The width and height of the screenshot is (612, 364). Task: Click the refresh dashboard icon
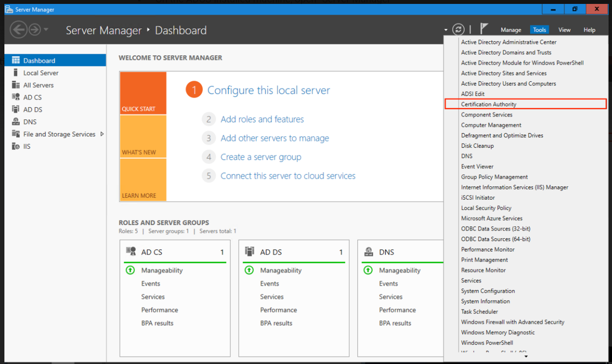[x=458, y=29]
